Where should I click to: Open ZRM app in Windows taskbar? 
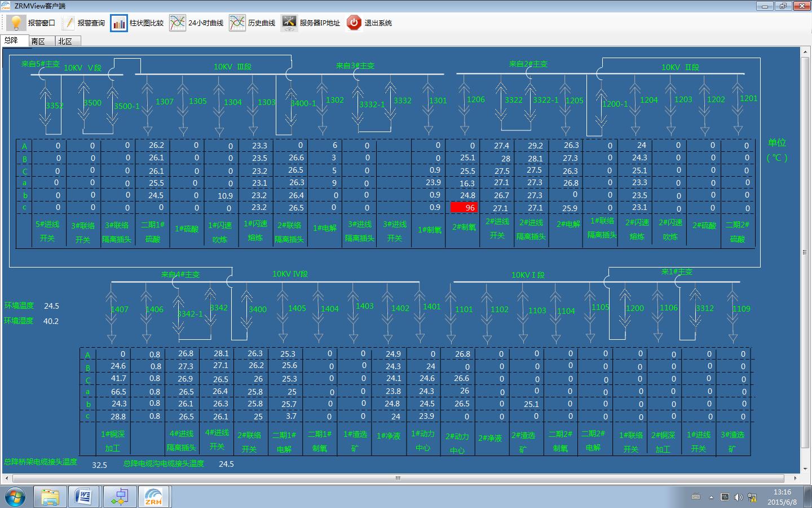[153, 497]
